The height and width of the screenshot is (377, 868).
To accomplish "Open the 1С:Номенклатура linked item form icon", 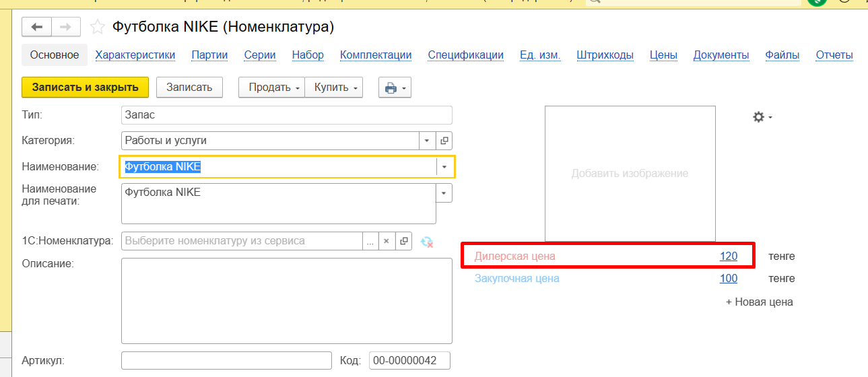I will 403,241.
